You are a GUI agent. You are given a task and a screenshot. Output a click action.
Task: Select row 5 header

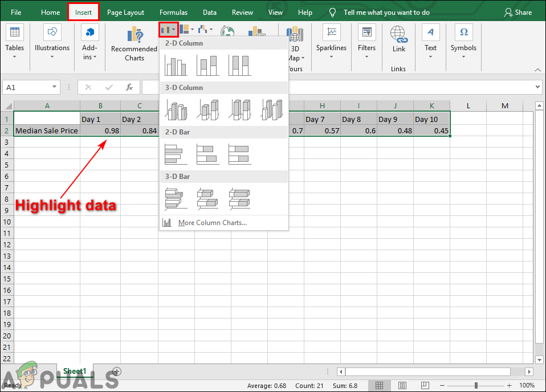pyautogui.click(x=7, y=165)
